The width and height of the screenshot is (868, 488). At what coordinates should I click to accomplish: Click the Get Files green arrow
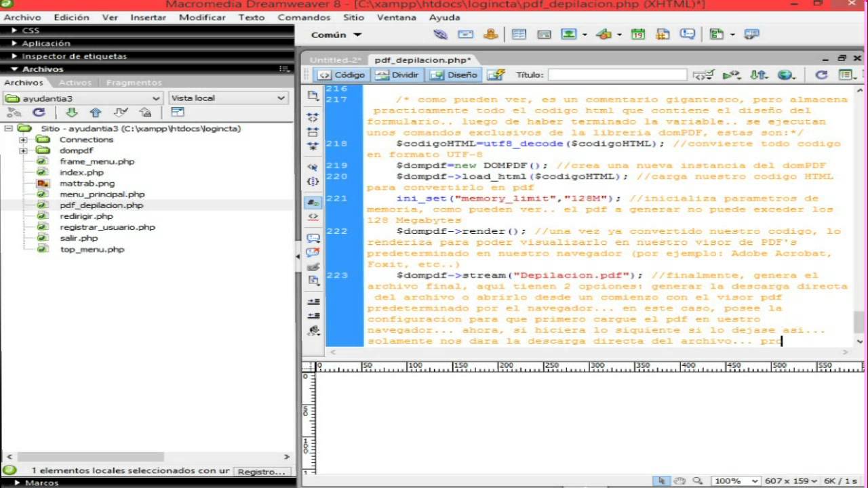tap(71, 113)
